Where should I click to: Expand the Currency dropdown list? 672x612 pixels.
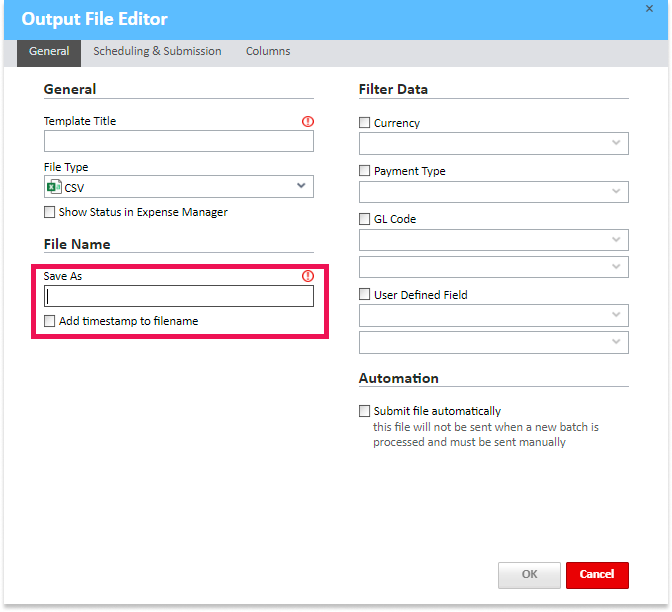coord(616,143)
